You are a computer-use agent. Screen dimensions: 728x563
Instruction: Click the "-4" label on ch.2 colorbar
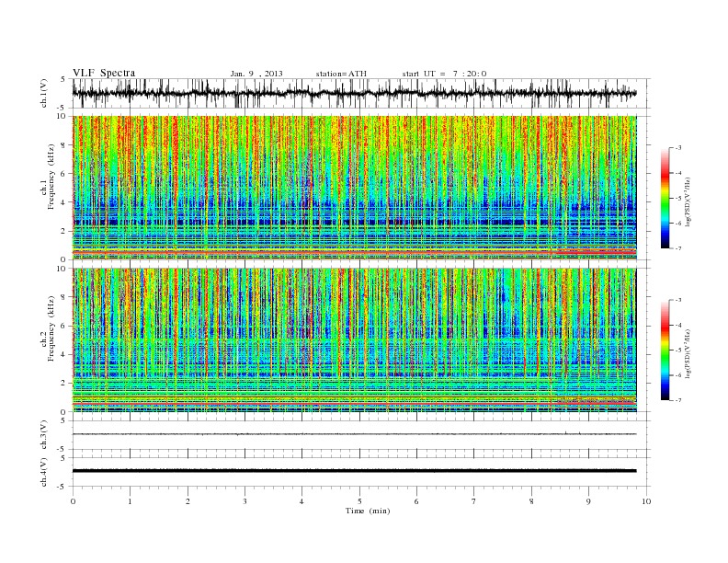point(677,325)
